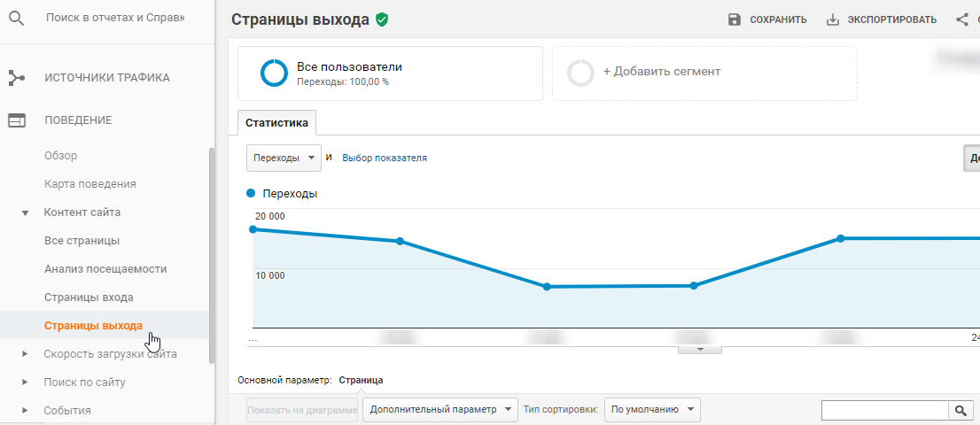
Task: Expand the Скорость загрузки сайта arrow
Action: (x=25, y=354)
